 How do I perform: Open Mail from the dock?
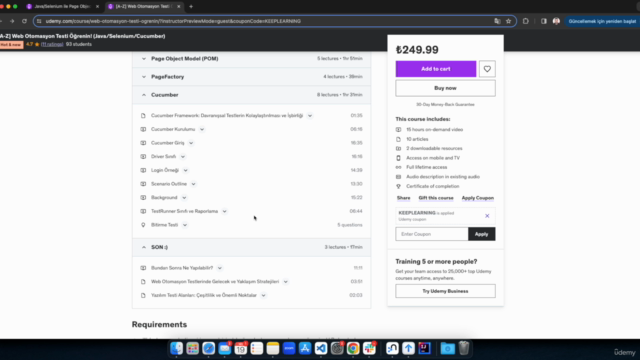coord(224,348)
